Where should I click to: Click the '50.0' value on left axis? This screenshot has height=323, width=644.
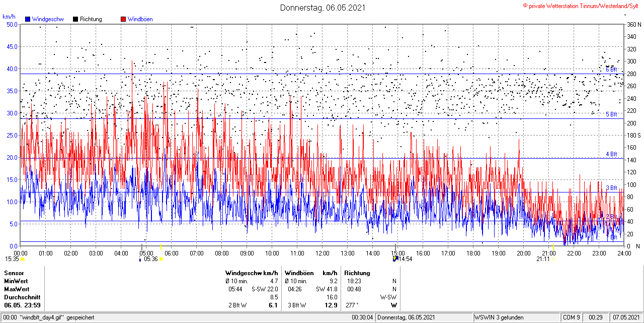pyautogui.click(x=12, y=24)
